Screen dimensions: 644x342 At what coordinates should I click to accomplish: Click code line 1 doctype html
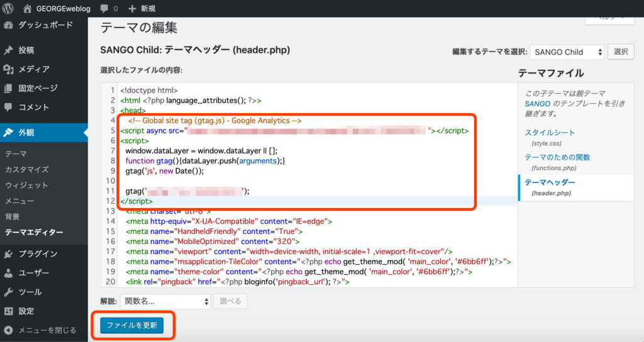148,91
